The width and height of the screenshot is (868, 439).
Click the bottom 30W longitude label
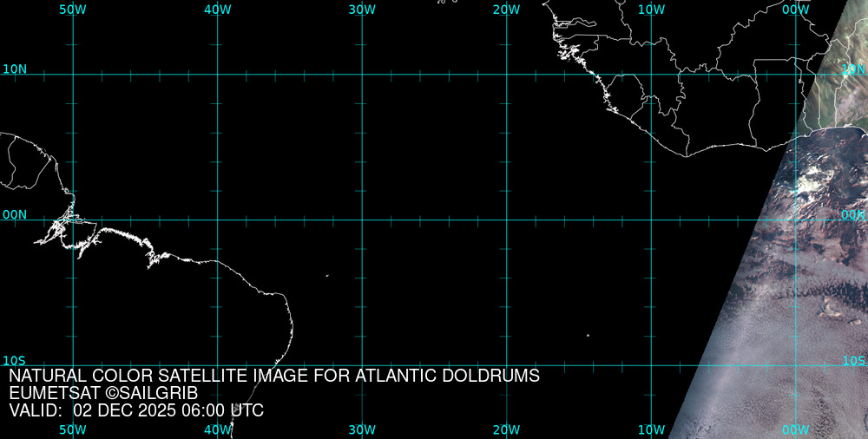point(362,429)
